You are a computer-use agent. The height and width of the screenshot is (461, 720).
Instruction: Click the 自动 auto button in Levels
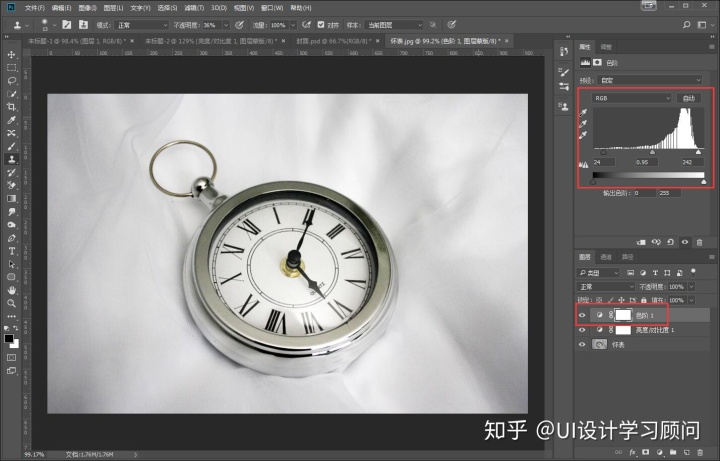[x=689, y=98]
